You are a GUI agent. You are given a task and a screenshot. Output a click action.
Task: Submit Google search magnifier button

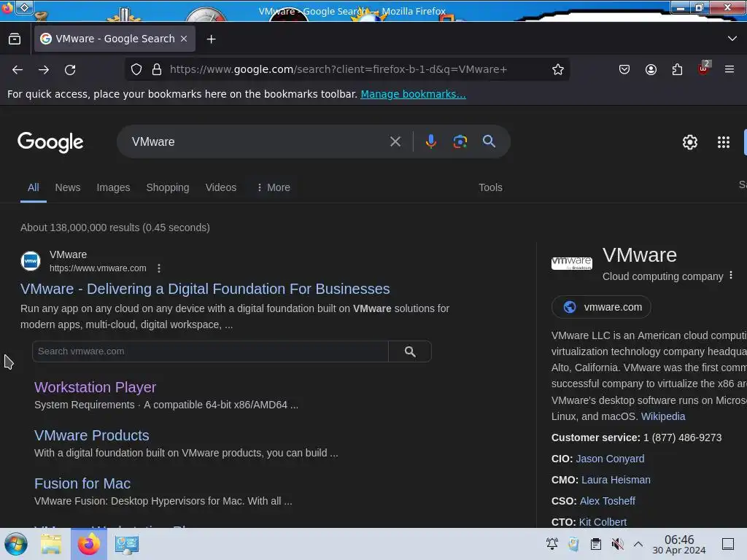click(489, 141)
